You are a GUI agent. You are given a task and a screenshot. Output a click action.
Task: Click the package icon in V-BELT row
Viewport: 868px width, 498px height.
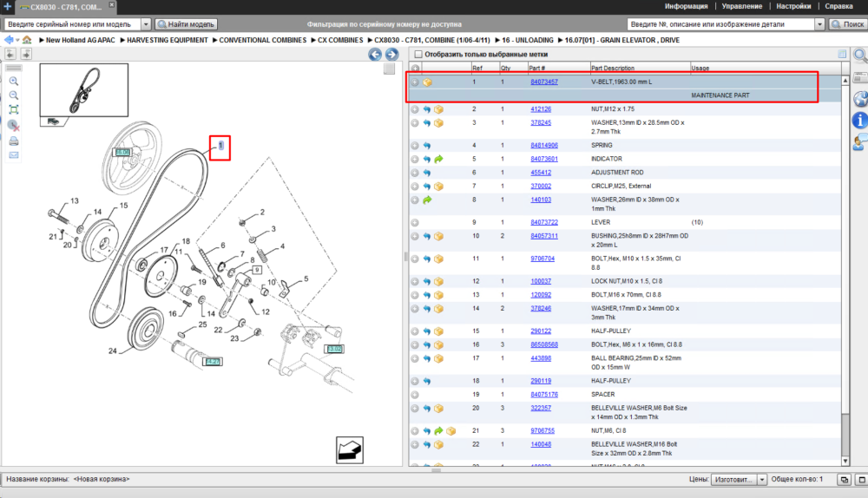[427, 82]
